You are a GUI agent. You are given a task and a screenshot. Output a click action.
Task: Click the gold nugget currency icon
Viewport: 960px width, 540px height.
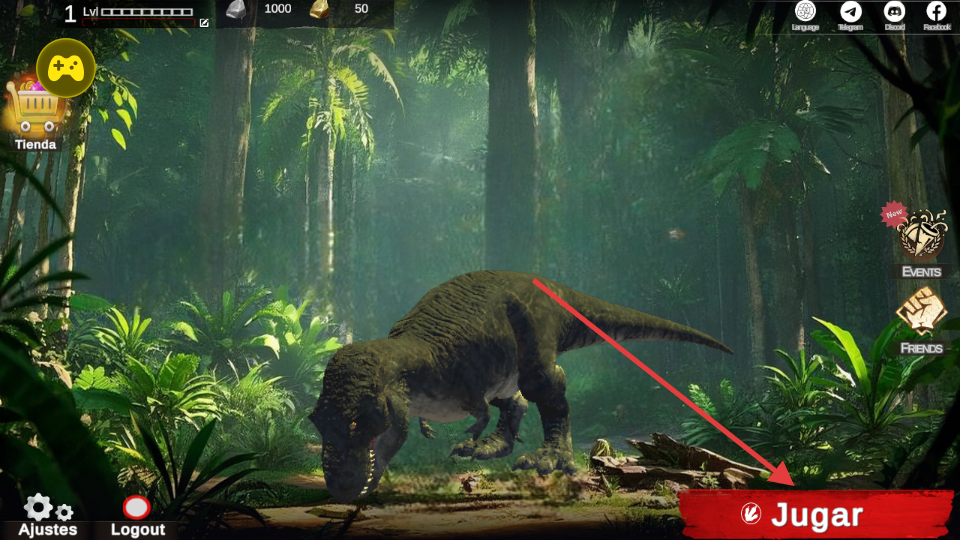(319, 10)
